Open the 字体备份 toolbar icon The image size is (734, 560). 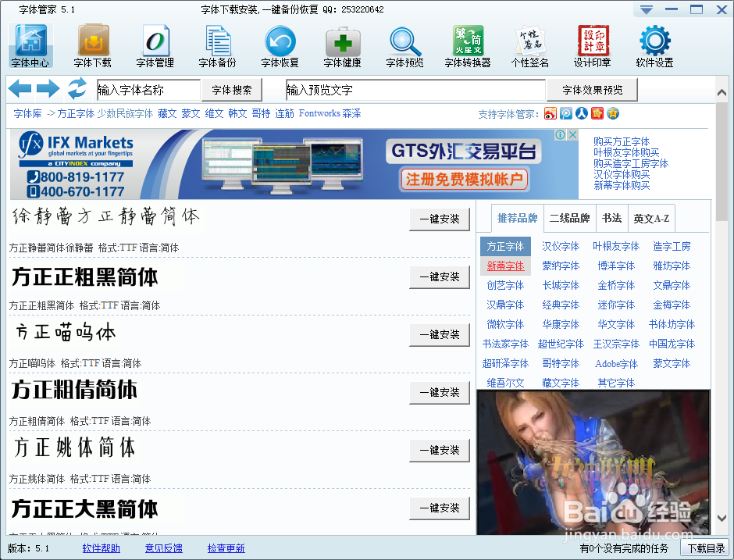point(218,46)
